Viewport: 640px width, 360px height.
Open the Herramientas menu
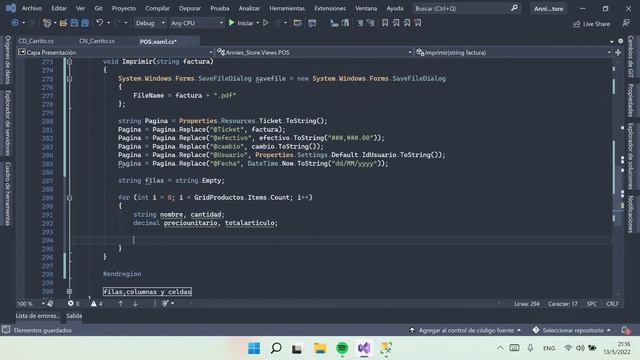[x=287, y=8]
